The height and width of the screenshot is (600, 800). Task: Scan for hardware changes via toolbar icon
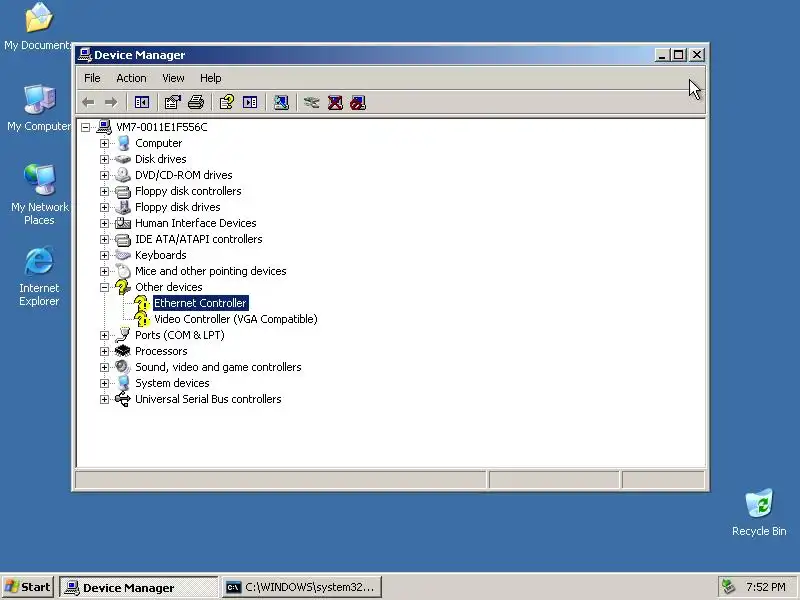coord(281,103)
